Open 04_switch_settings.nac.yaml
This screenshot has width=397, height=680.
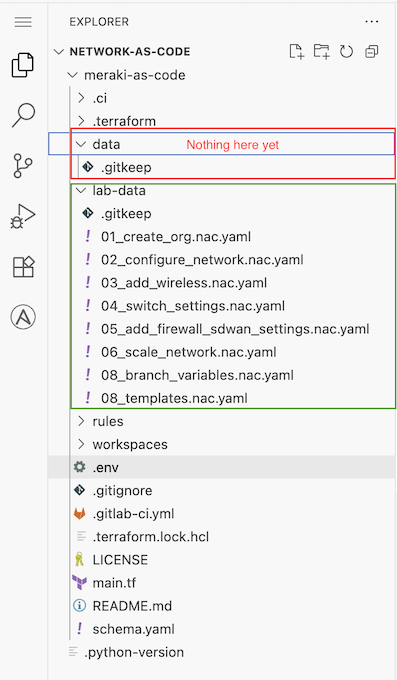[x=193, y=306]
